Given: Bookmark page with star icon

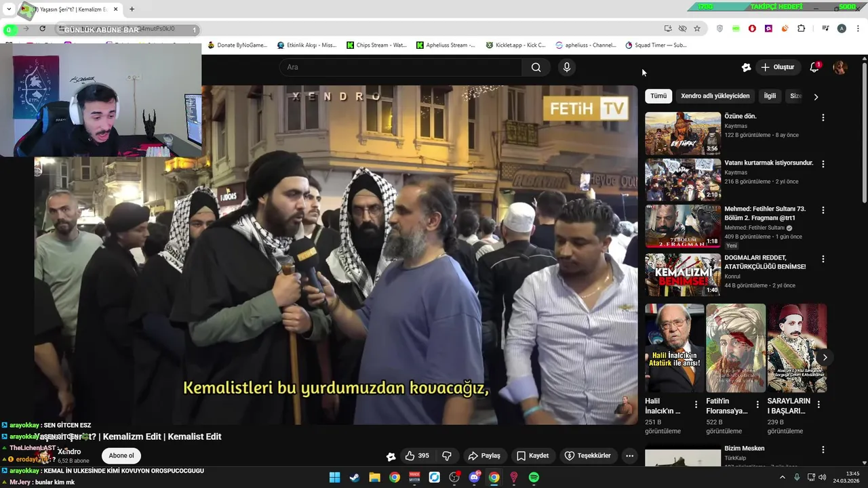Looking at the screenshot, I should pyautogui.click(x=697, y=28).
